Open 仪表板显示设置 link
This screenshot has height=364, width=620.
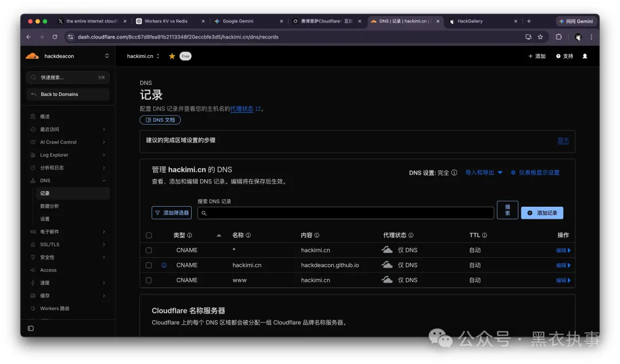click(535, 173)
